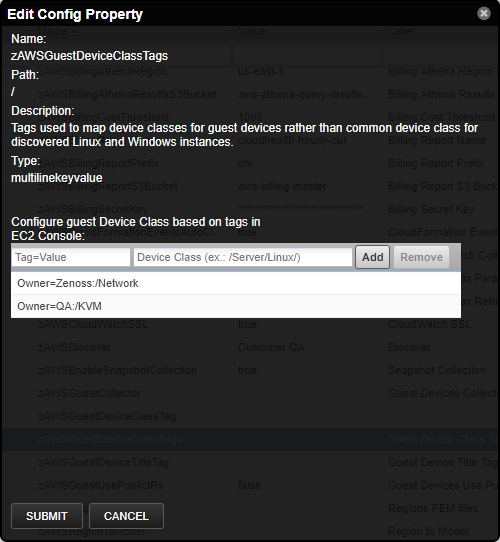The image size is (500, 542).
Task: Click Value column header in background table
Action: (x=252, y=31)
